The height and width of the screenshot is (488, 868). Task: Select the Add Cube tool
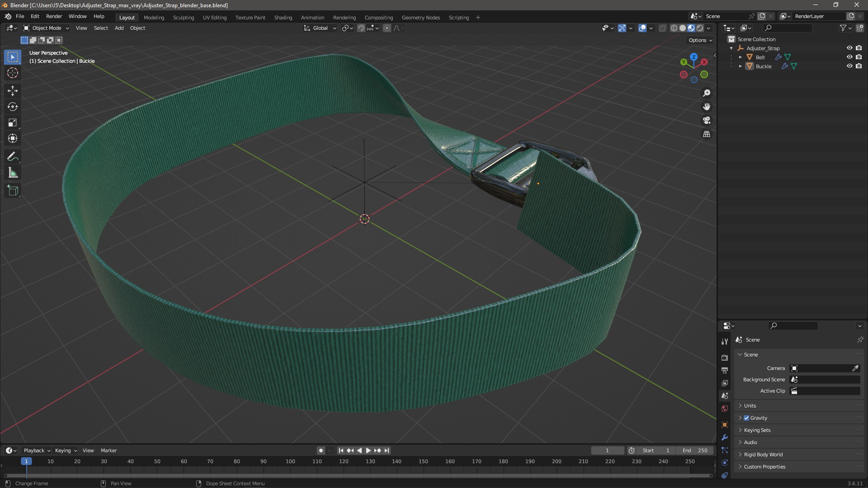(x=13, y=191)
